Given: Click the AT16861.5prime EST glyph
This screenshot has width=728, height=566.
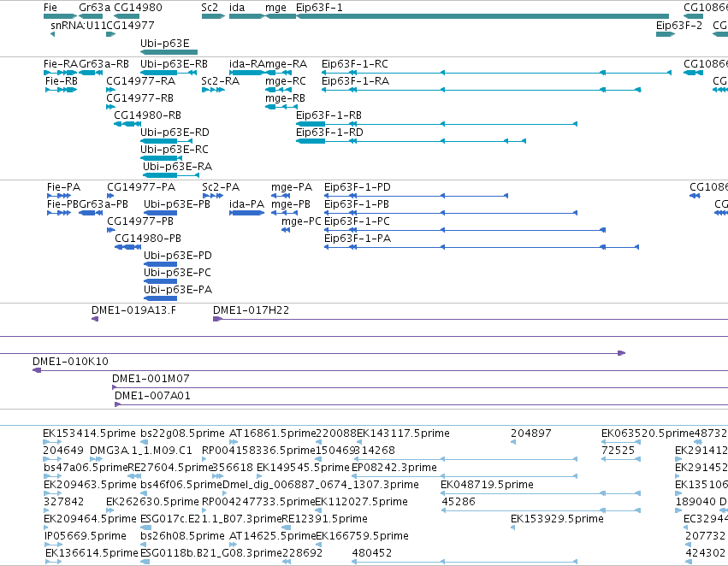Looking at the screenshot, I should click(234, 442).
